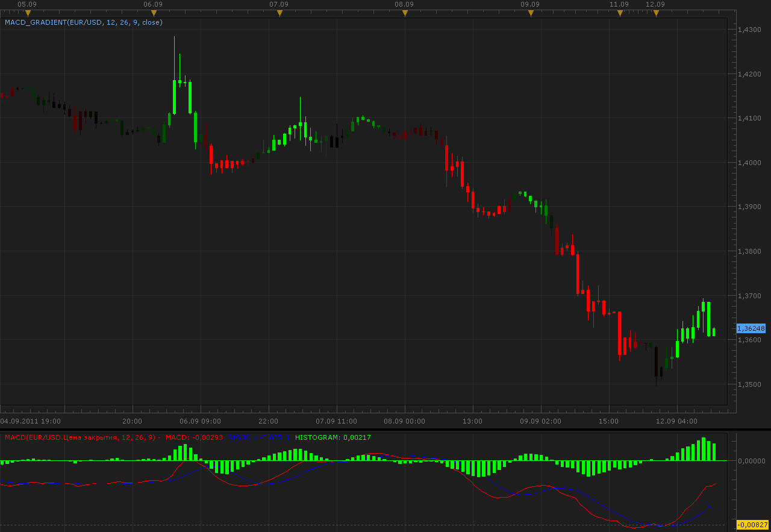Click the 13:00 time axis label
This screenshot has width=771, height=532.
coord(472,421)
